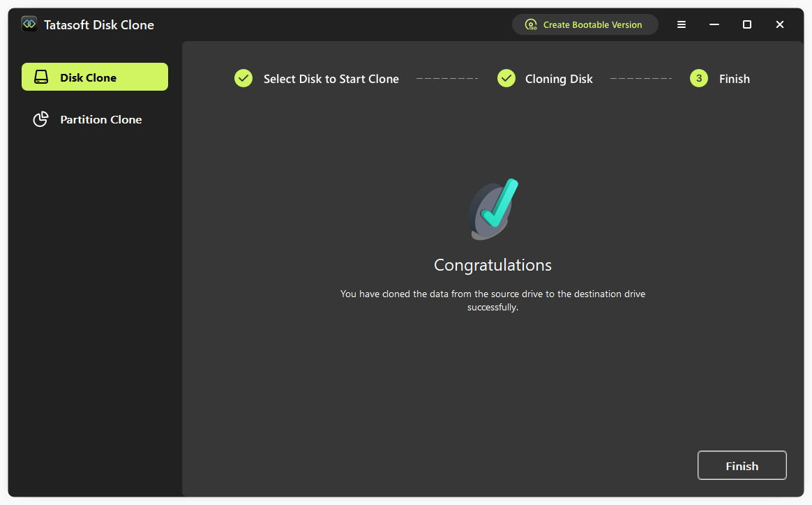Screen dimensions: 812x505
Task: Click the pie chart icon beside Partition Clone
Action: 41,119
